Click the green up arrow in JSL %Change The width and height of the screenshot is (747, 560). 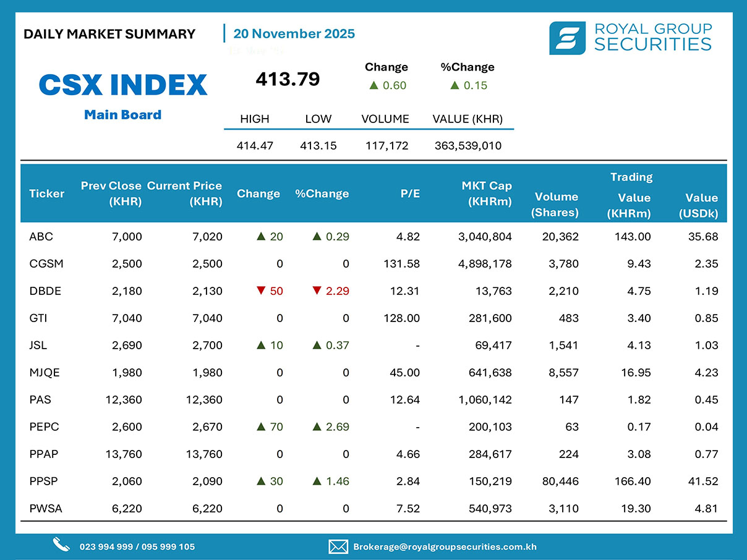317,345
